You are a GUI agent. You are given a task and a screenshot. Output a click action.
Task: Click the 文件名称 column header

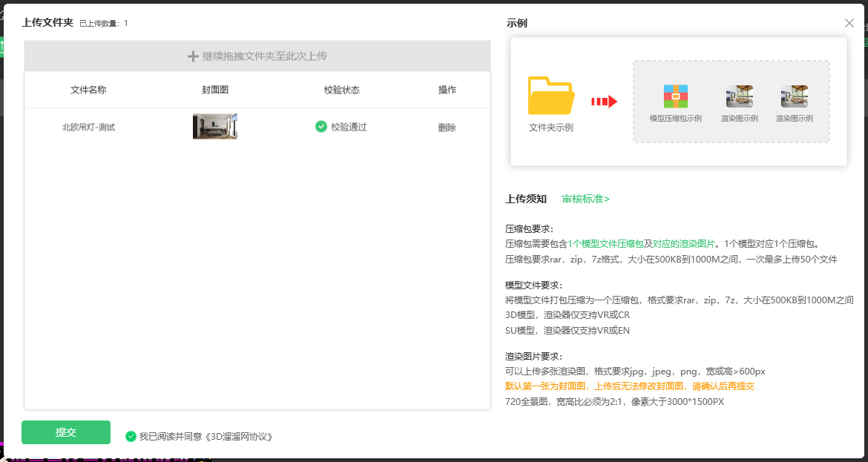coord(88,90)
